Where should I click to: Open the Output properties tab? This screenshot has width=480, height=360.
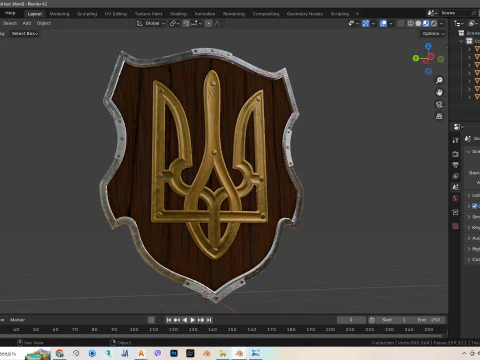point(455,165)
